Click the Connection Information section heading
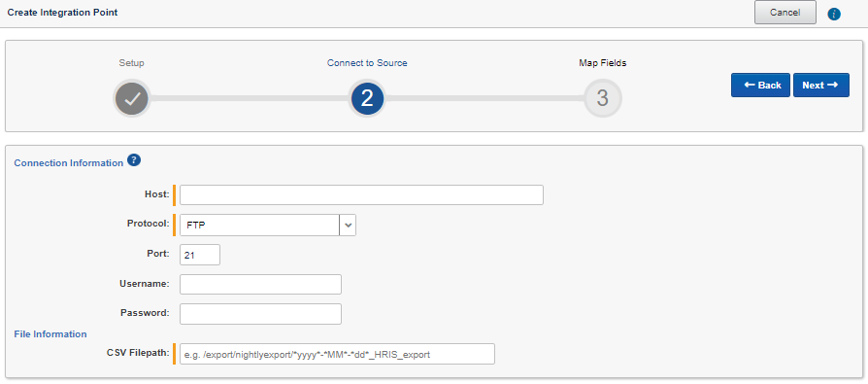The width and height of the screenshot is (868, 384). (x=69, y=163)
